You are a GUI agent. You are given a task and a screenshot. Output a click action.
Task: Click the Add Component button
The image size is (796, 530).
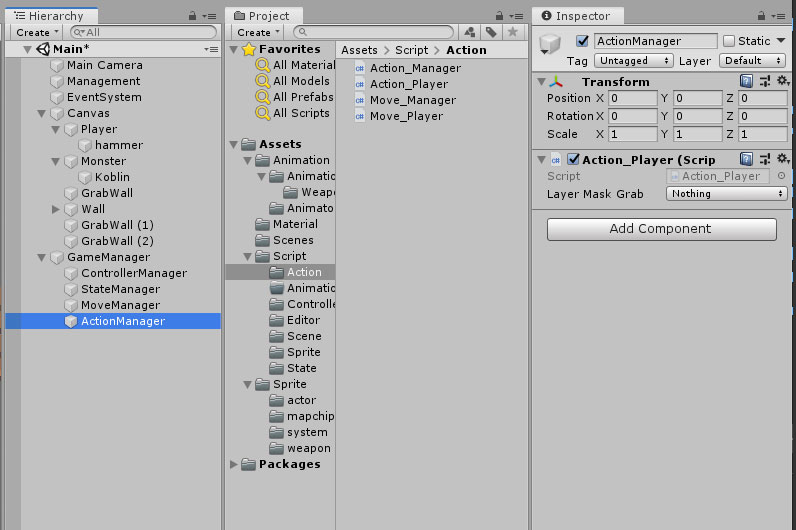pyautogui.click(x=661, y=229)
